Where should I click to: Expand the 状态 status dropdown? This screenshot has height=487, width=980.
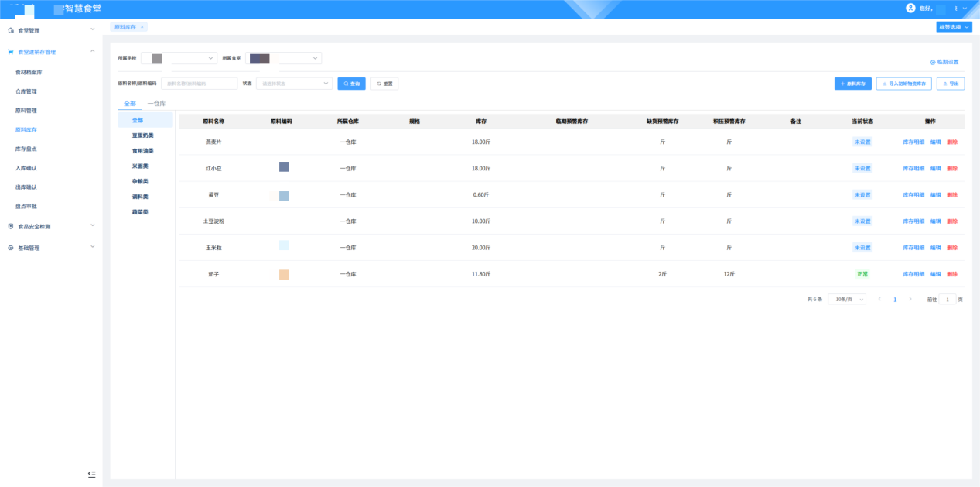294,84
